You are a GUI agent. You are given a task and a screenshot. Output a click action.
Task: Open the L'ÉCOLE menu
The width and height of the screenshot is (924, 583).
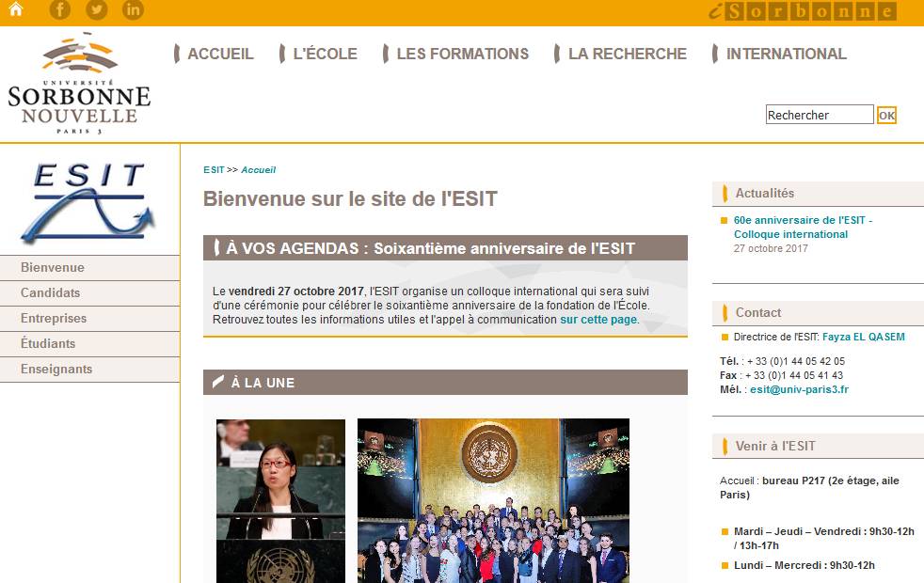click(x=325, y=54)
